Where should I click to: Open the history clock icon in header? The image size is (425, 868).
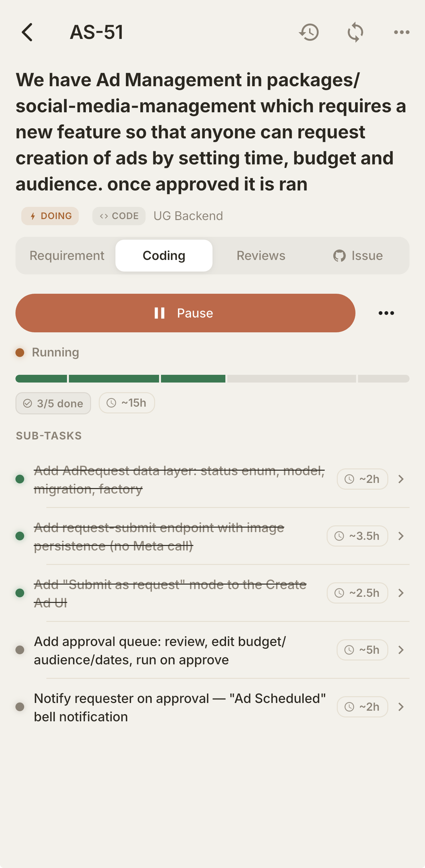(x=309, y=32)
